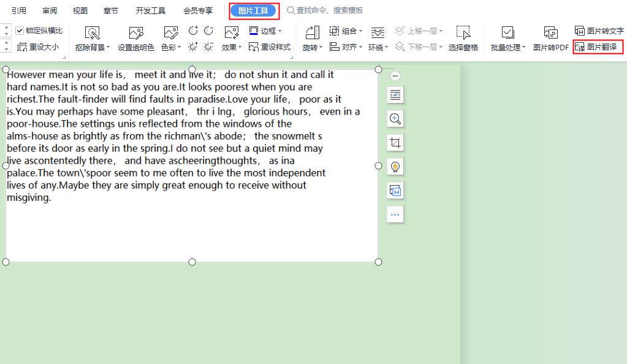Open the text wrap layout icon beside the image
Viewport: 627px width, 364px height.
395,95
